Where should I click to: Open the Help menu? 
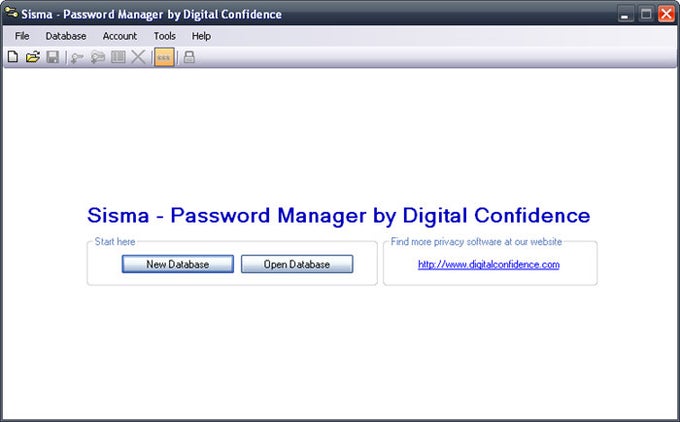click(201, 36)
